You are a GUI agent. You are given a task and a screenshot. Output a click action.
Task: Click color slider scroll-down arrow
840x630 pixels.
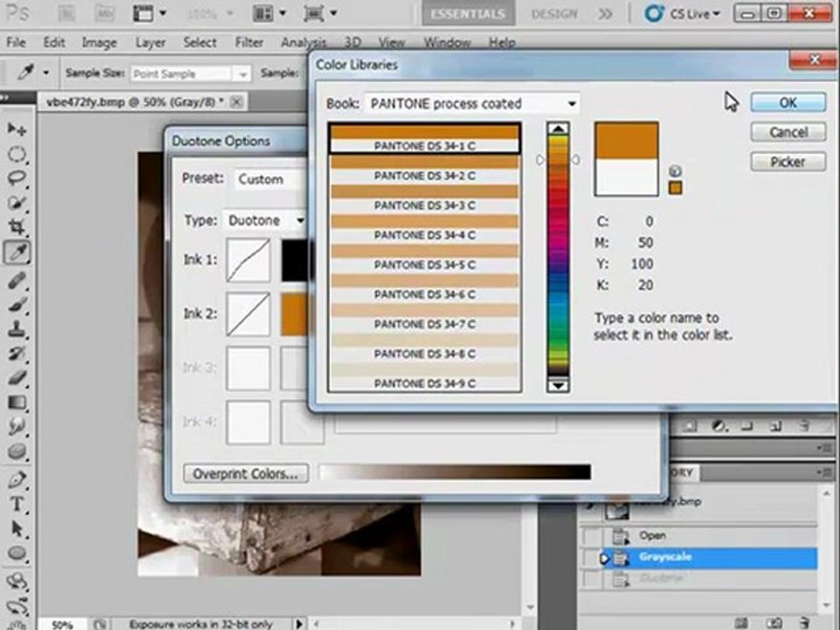557,385
